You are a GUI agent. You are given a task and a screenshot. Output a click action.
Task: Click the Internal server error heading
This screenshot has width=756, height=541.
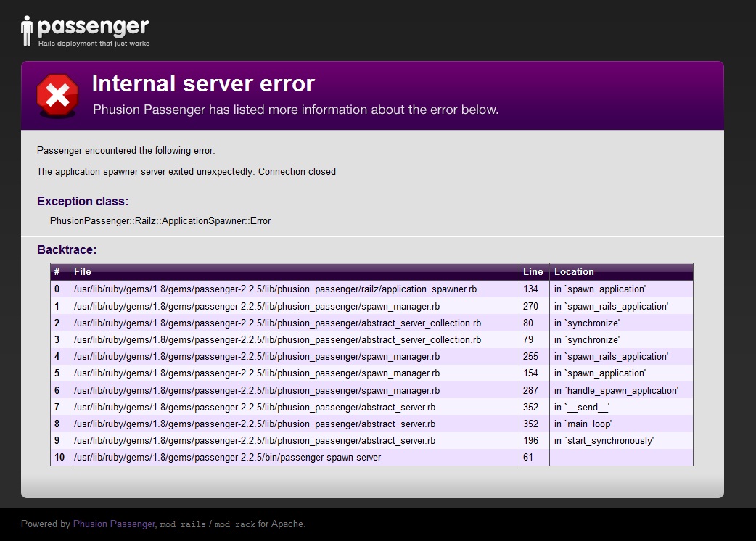click(203, 83)
